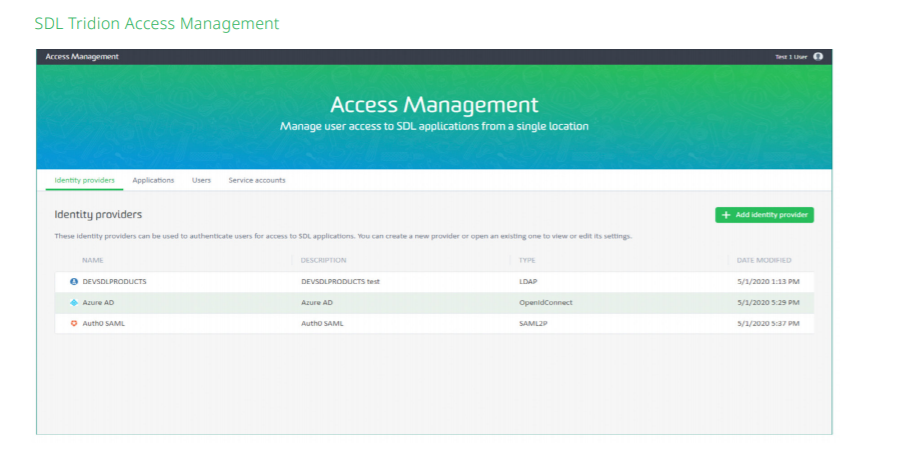Click the Manage user access banner subtitle
904x464 pixels.
pos(434,126)
